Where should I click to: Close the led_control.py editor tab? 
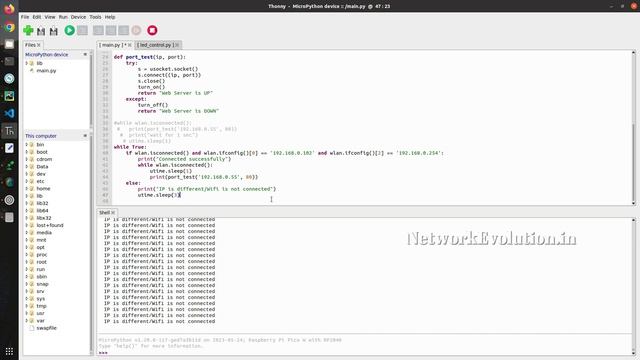pyautogui.click(x=177, y=45)
